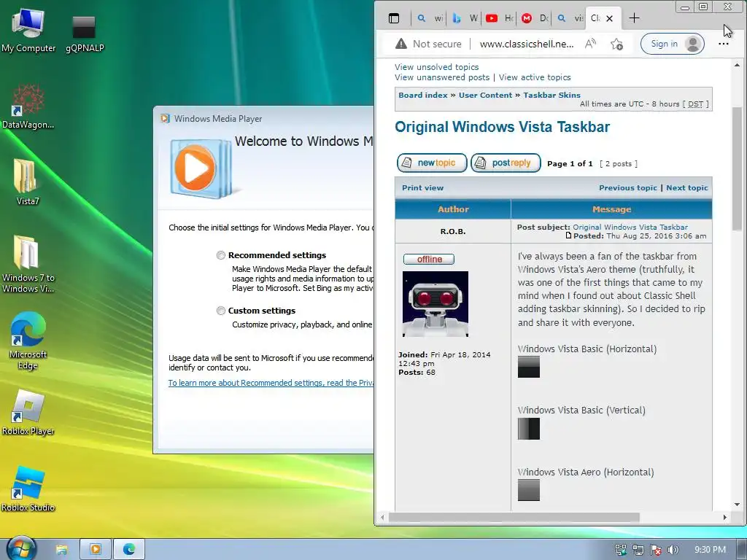Click the browser scroll up arrow
Image resolution: width=747 pixels, height=560 pixels.
pos(738,65)
